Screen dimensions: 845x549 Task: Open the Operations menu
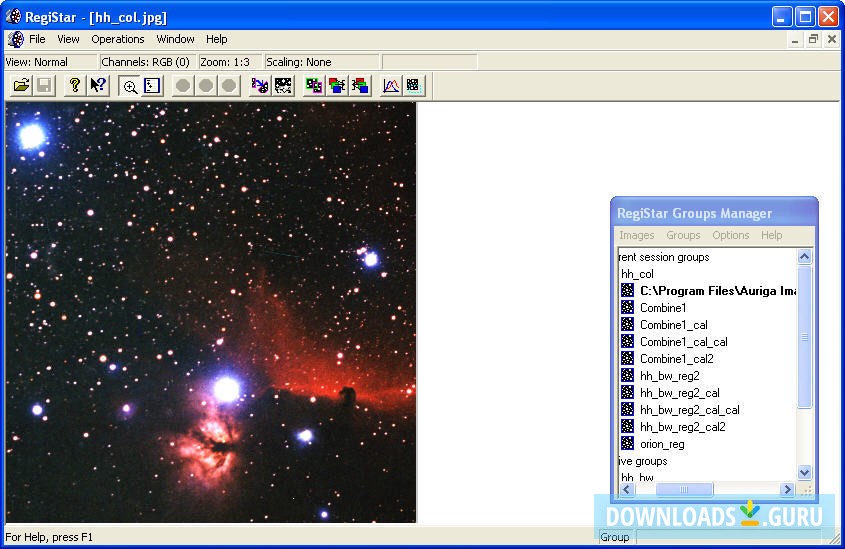[x=118, y=39]
